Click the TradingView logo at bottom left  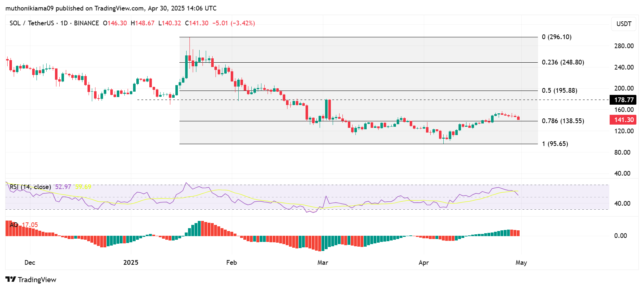[31, 280]
